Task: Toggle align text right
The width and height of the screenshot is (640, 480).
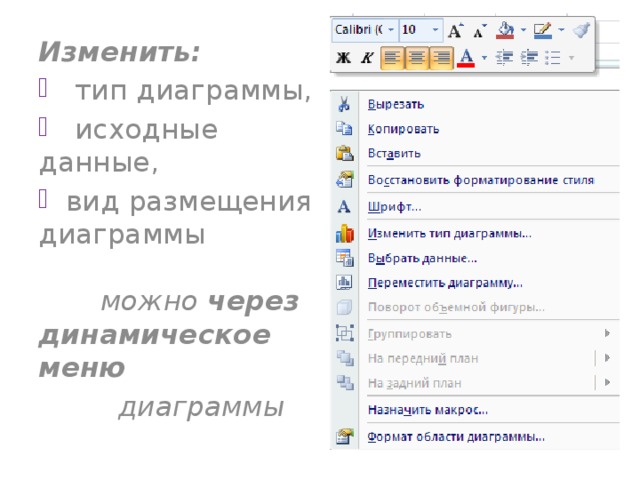Action: point(441,58)
